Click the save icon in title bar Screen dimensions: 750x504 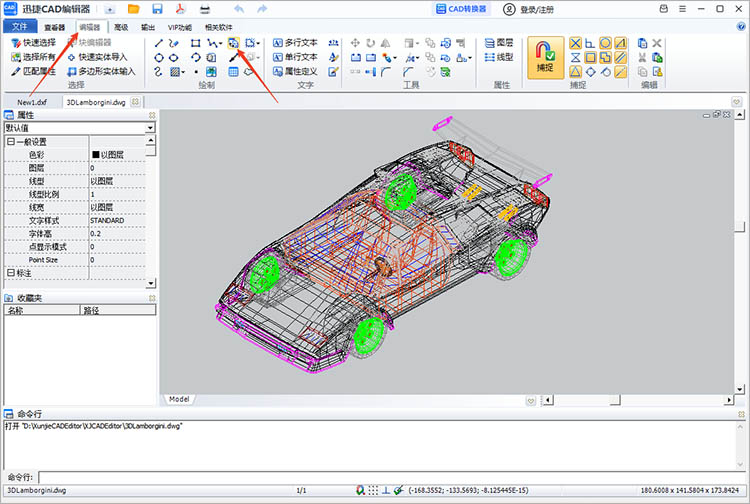tap(157, 9)
